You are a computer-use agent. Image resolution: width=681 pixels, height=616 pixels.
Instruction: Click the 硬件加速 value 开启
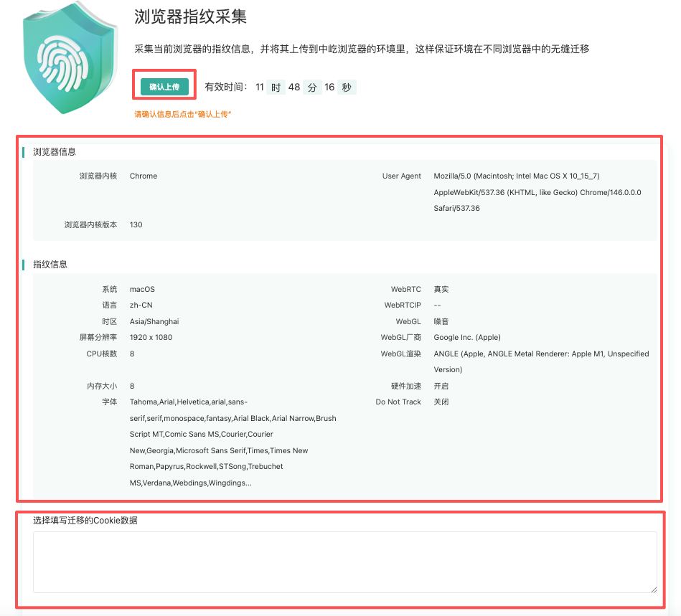[441, 386]
